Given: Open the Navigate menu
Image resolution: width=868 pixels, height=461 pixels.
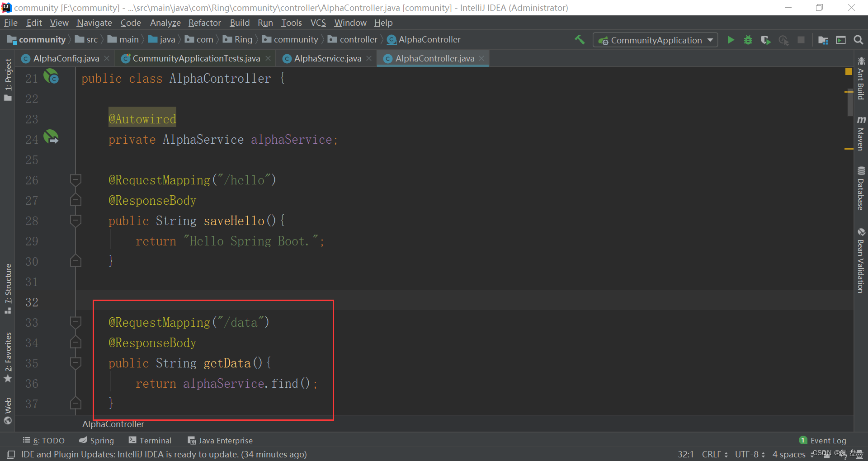Looking at the screenshot, I should click(94, 23).
